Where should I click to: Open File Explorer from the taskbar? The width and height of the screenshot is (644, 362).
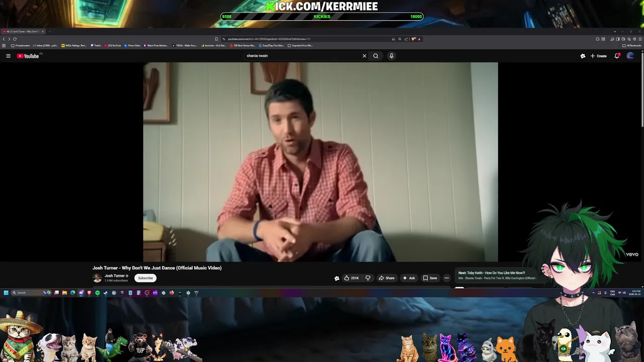tap(64, 293)
